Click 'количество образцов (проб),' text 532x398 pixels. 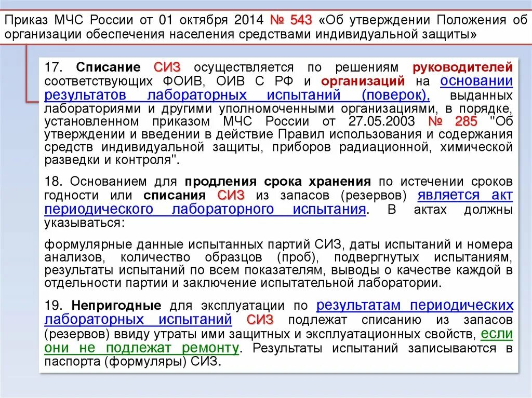tap(220, 257)
